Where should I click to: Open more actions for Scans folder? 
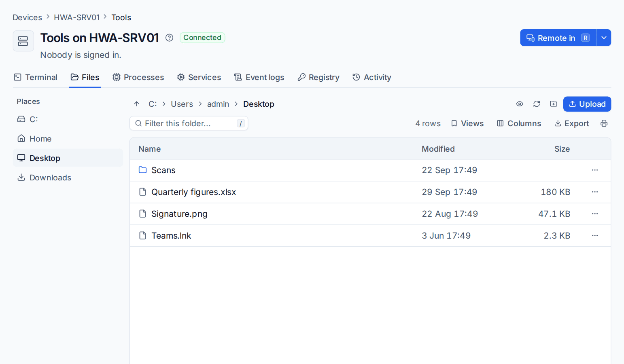point(595,170)
